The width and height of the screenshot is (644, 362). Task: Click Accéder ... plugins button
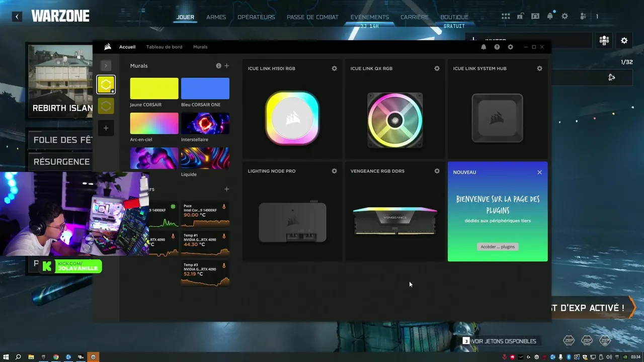coord(498,246)
